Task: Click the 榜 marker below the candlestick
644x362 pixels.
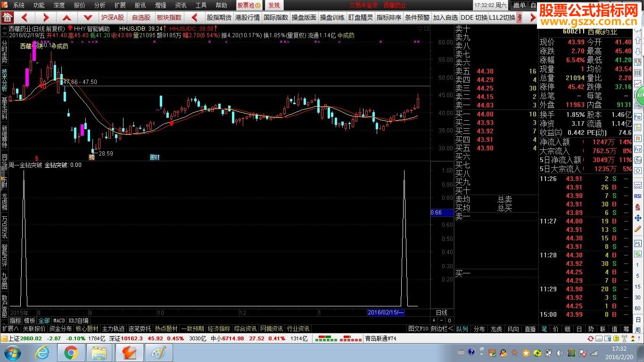Action: tap(91, 157)
